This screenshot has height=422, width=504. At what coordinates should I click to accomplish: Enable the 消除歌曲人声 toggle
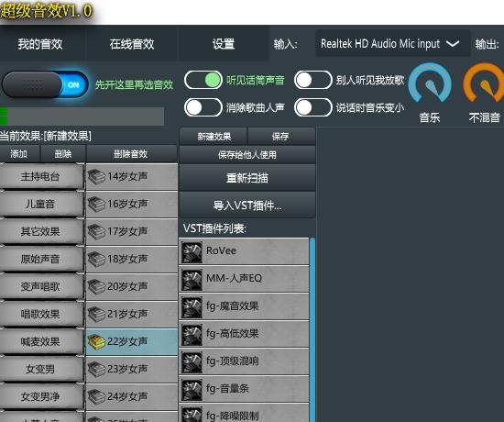pyautogui.click(x=203, y=107)
